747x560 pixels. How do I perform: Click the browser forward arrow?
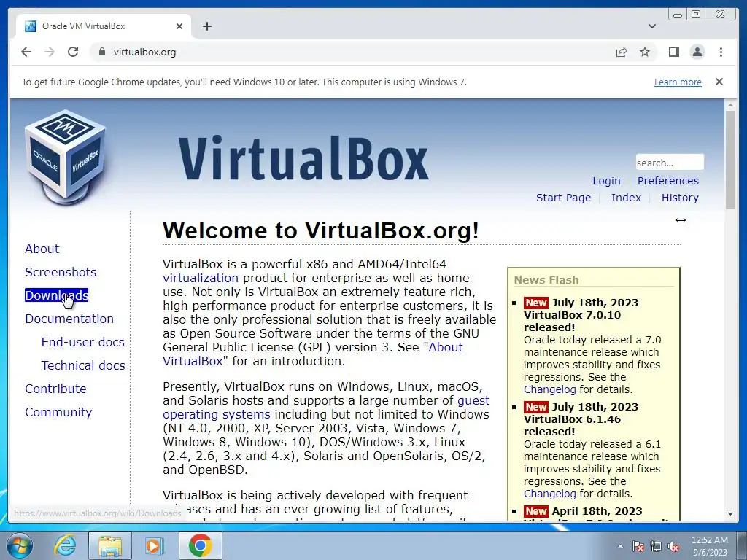tap(50, 52)
